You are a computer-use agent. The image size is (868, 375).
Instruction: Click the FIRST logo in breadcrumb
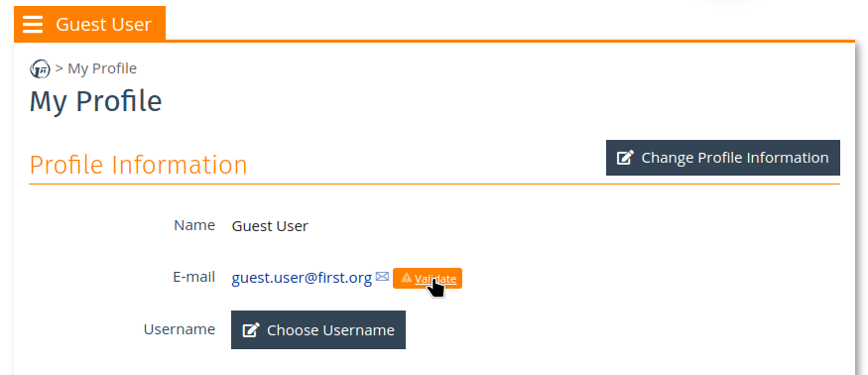40,69
